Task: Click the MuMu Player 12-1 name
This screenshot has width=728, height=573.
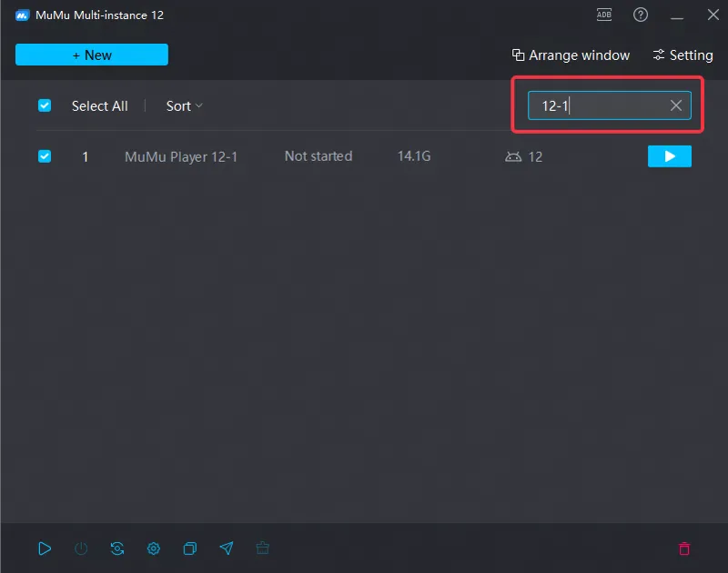Action: 181,156
